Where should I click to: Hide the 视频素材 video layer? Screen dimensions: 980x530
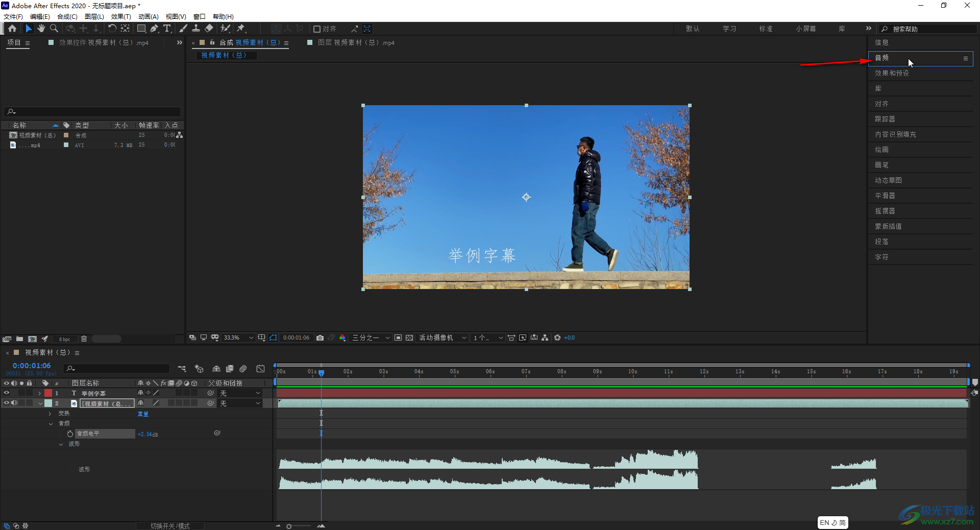coord(7,403)
